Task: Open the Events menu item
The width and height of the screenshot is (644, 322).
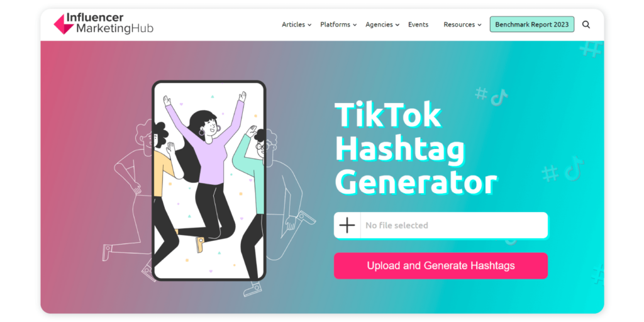Action: (x=418, y=25)
